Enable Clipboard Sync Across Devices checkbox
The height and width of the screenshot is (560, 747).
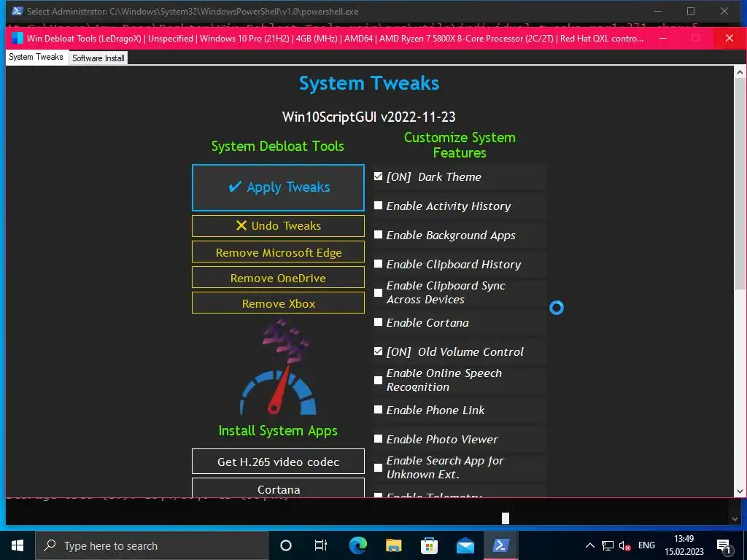[379, 293]
